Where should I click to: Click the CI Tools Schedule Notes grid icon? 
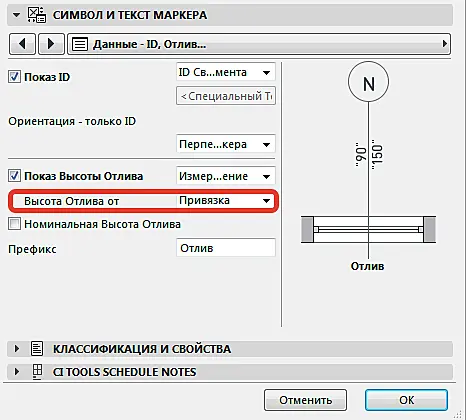click(37, 371)
